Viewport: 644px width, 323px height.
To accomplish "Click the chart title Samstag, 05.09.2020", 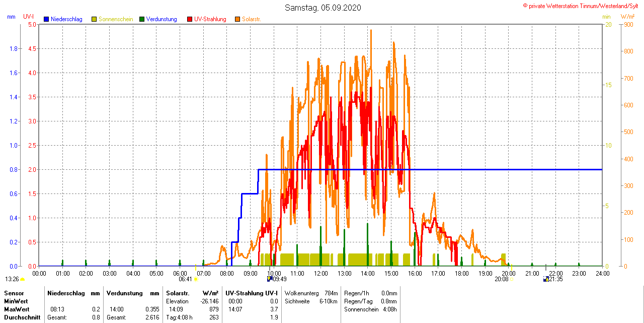I will click(323, 8).
